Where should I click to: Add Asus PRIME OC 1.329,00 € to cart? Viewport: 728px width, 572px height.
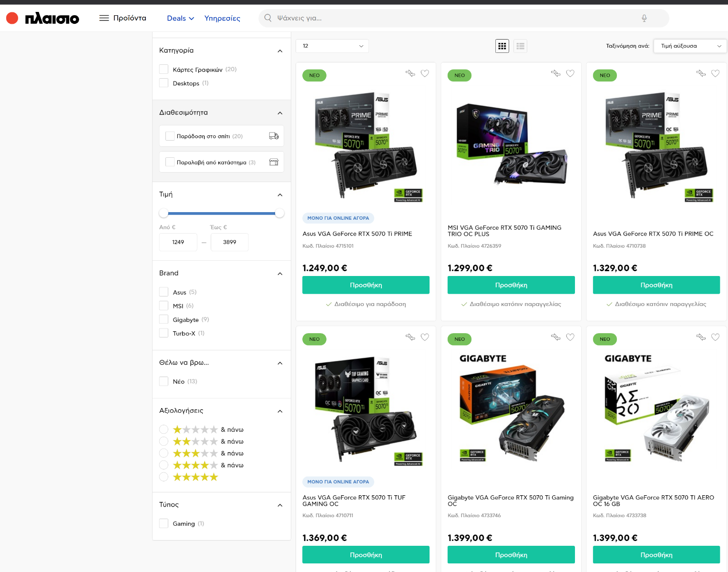point(656,285)
